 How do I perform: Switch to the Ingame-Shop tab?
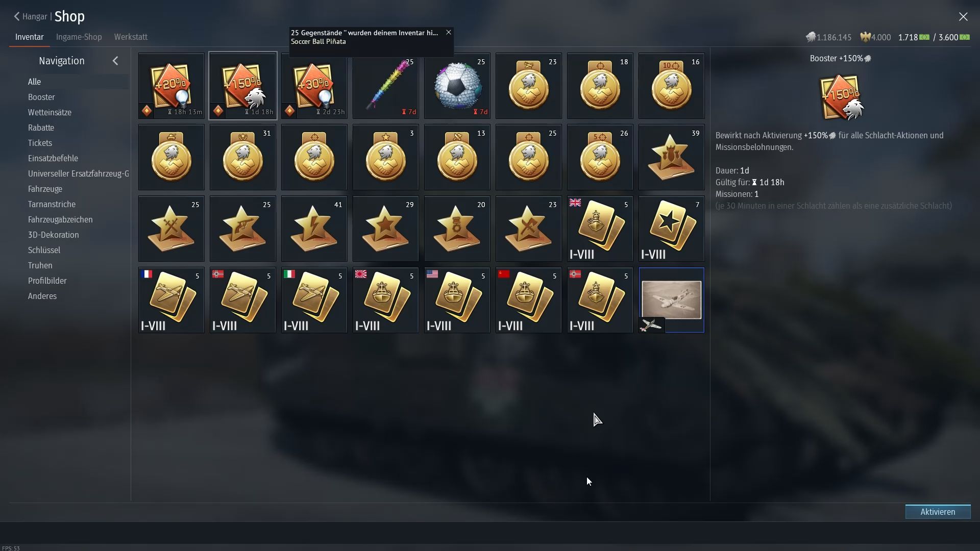pos(79,37)
